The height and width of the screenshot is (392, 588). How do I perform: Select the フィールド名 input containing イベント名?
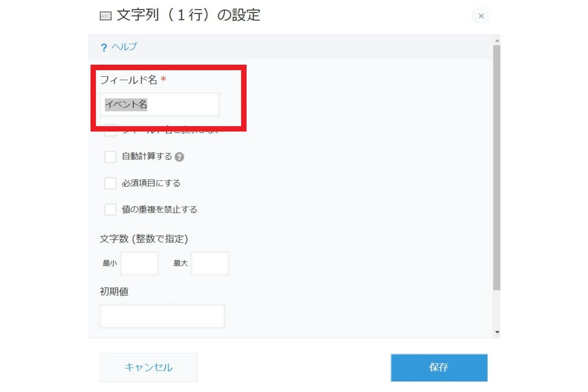159,105
